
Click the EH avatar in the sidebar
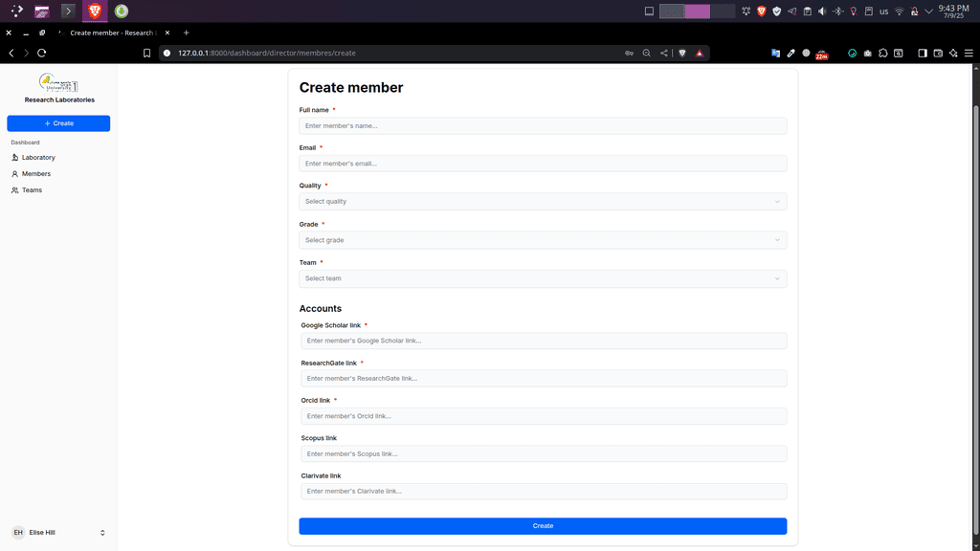[x=18, y=532]
